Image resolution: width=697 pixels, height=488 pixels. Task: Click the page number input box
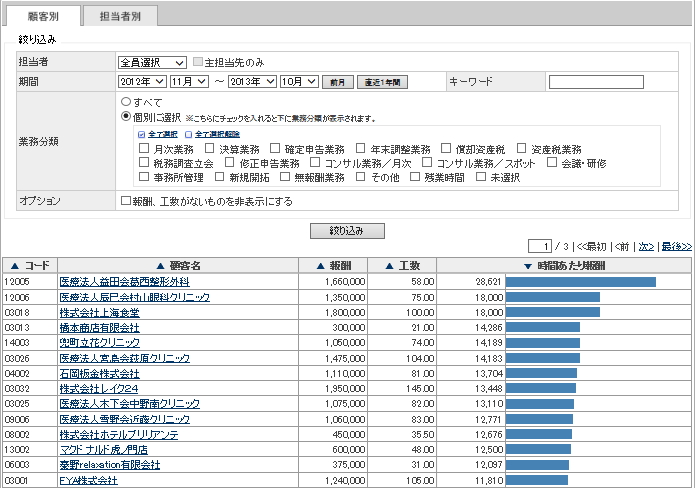540,246
